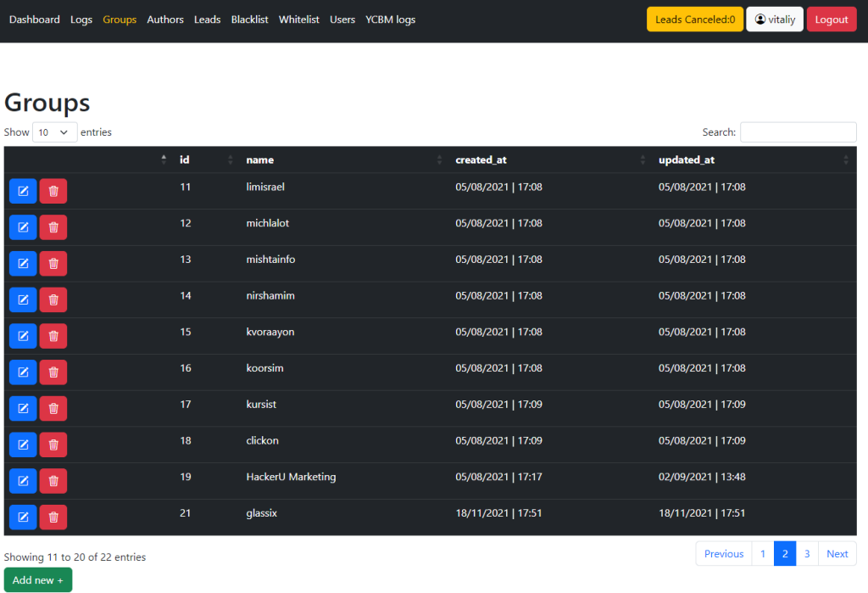Remove the glassix group with trash icon

coord(53,517)
